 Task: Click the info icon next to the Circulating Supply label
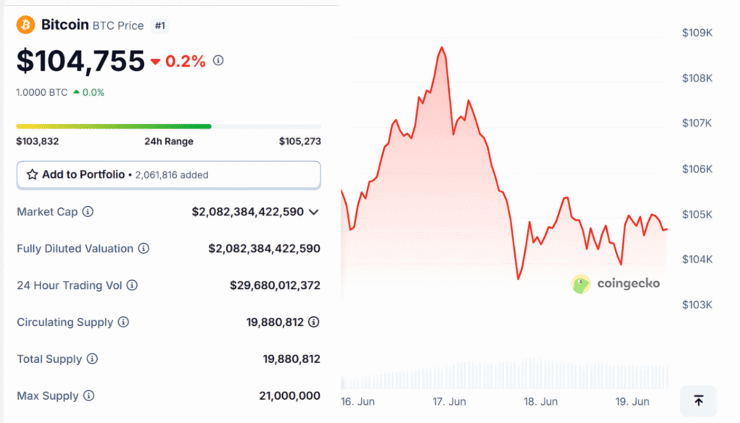coord(123,322)
